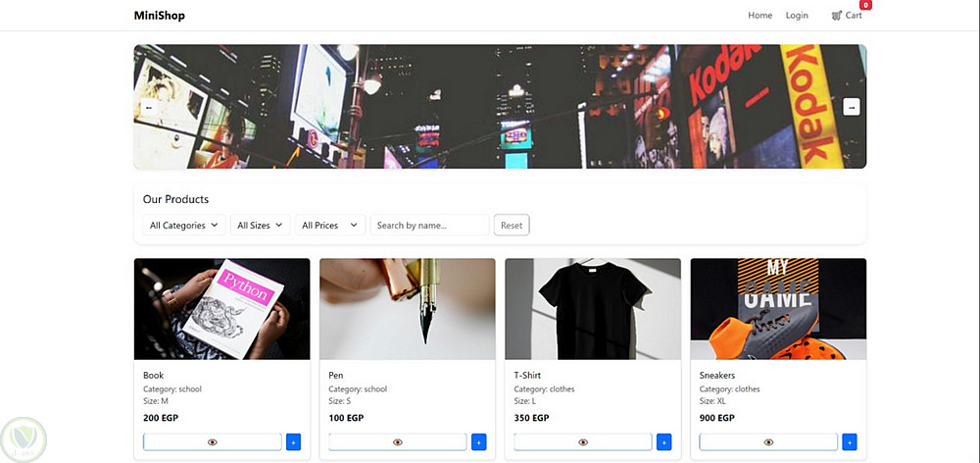Open the All Prices dropdown

click(330, 226)
